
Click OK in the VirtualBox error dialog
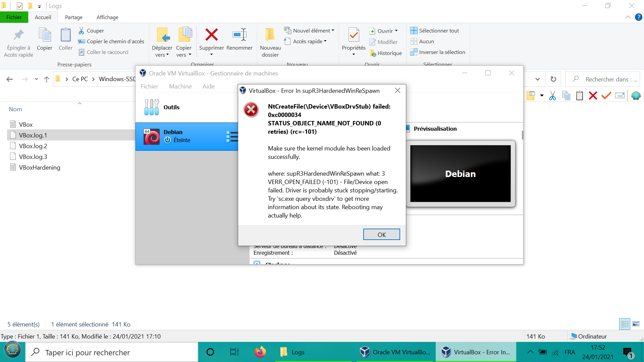[x=381, y=235]
